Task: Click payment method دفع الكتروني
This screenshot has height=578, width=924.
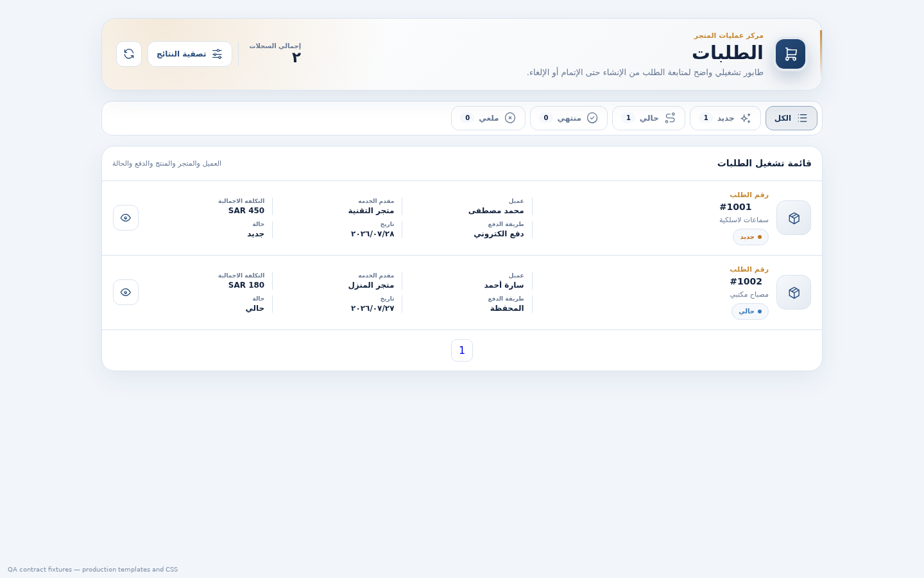Action: pos(499,234)
